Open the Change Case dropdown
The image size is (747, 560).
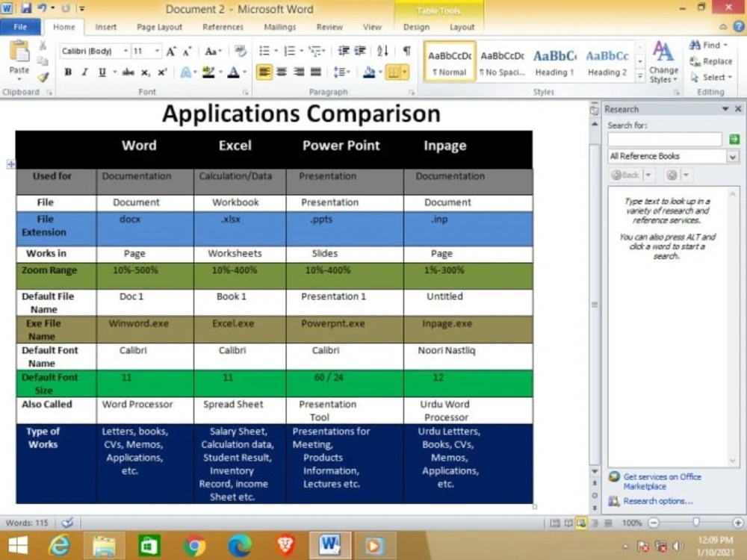[213, 51]
